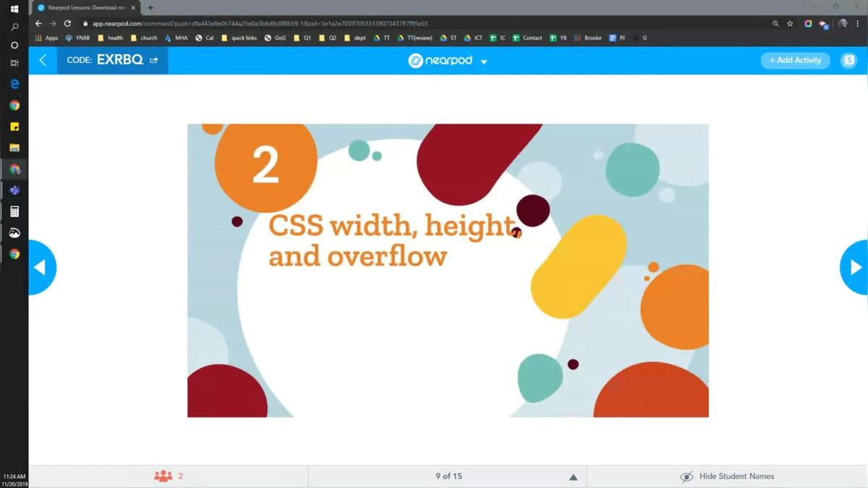Close the Nearpod Lessons tab
Image resolution: width=868 pixels, height=488 pixels.
133,7
